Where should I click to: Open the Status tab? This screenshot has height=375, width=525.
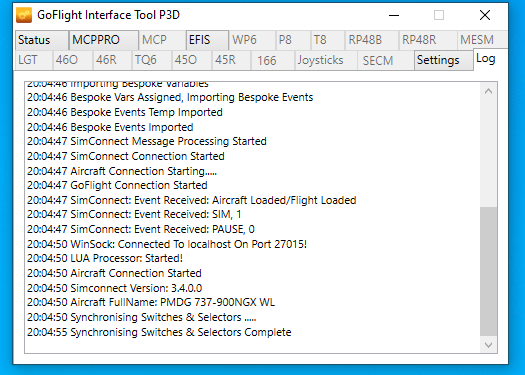[x=42, y=40]
